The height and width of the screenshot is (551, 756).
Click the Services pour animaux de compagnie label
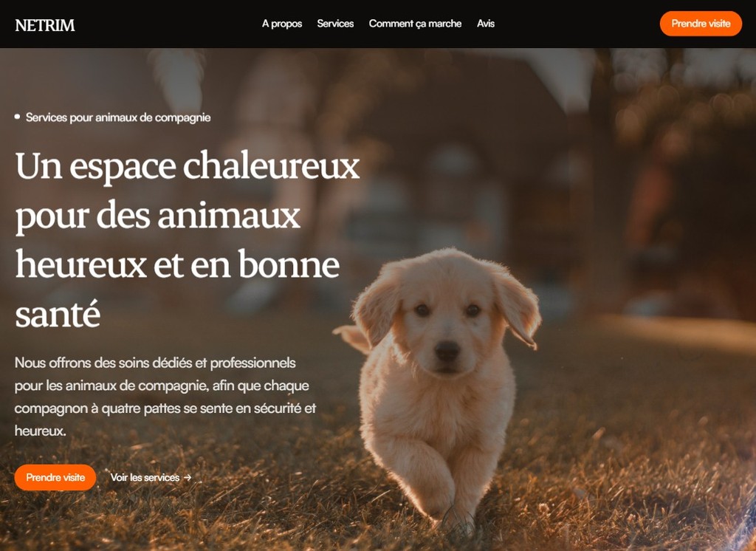click(x=118, y=117)
